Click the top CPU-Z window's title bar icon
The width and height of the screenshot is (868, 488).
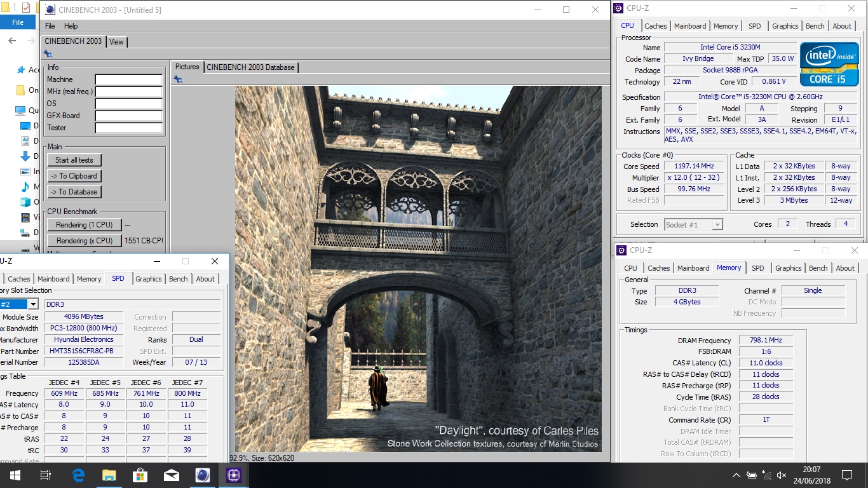point(619,8)
